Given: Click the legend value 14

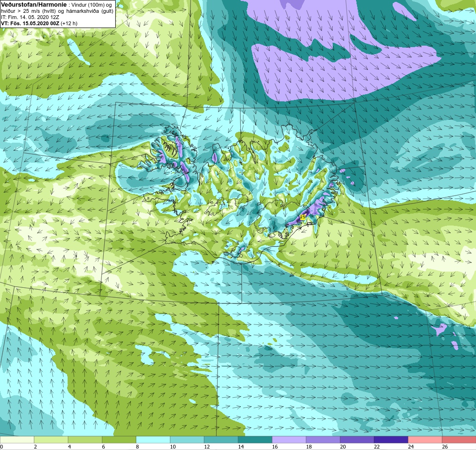Looking at the screenshot, I should click(241, 447).
